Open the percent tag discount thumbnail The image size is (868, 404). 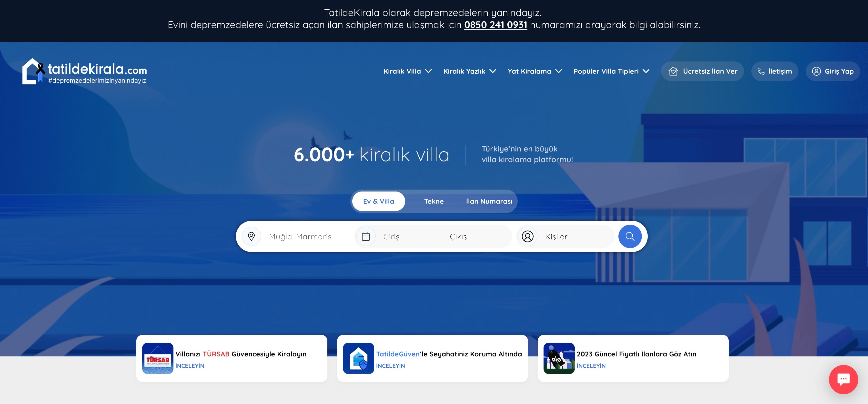559,358
